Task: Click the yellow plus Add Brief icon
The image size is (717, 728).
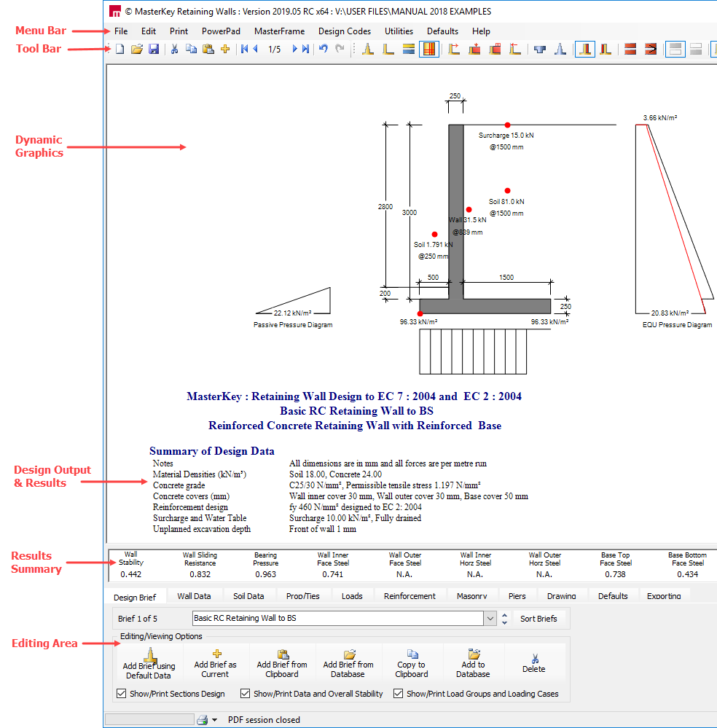Action: pos(225,49)
